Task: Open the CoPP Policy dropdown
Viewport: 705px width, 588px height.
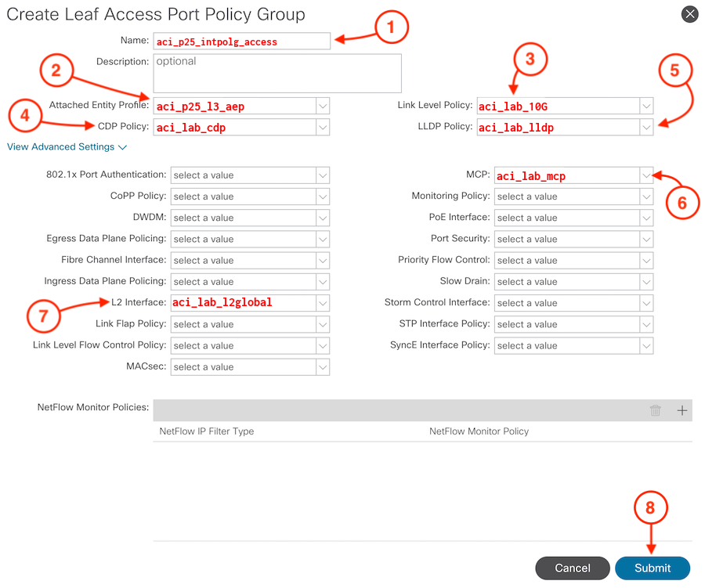Action: (322, 197)
